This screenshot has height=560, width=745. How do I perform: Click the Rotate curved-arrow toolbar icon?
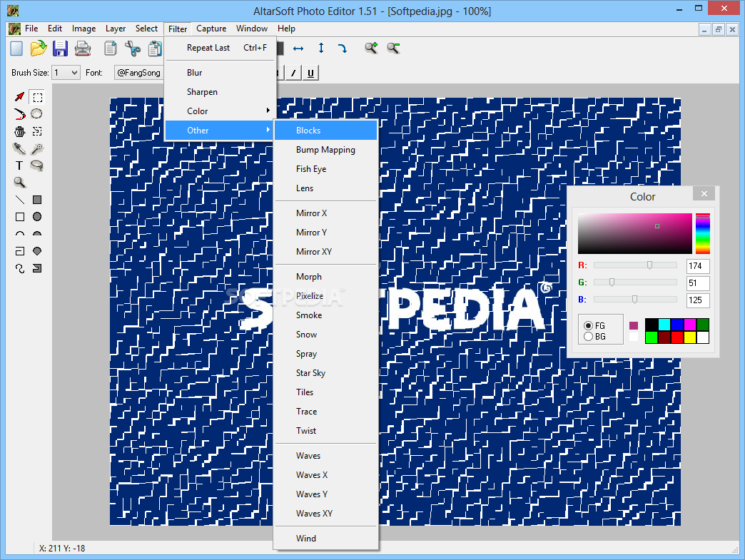[x=342, y=48]
